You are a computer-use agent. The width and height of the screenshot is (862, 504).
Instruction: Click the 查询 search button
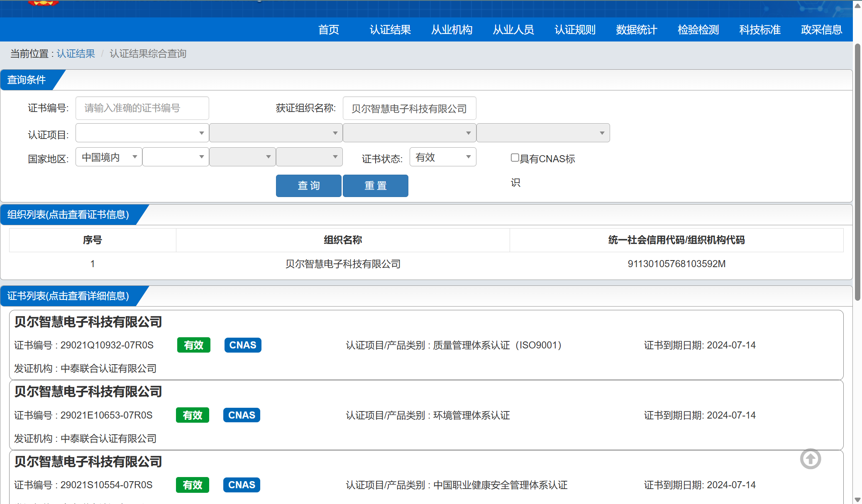point(309,185)
